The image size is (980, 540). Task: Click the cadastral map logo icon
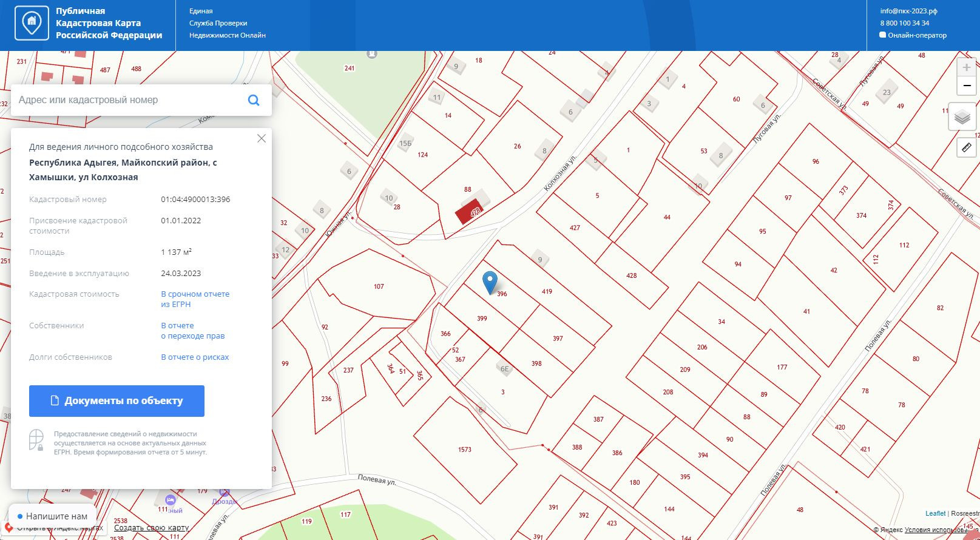click(32, 23)
